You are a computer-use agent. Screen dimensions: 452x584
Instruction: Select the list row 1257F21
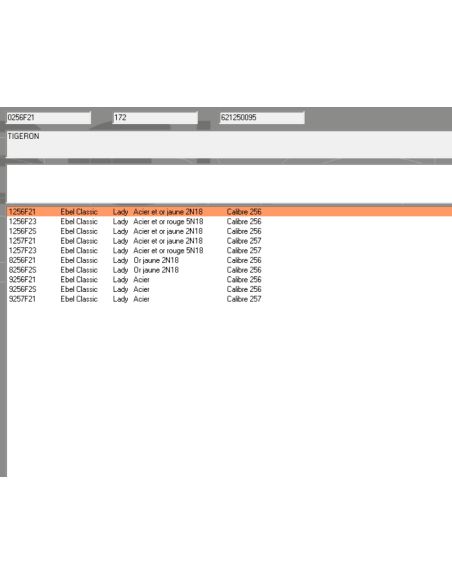click(x=229, y=241)
